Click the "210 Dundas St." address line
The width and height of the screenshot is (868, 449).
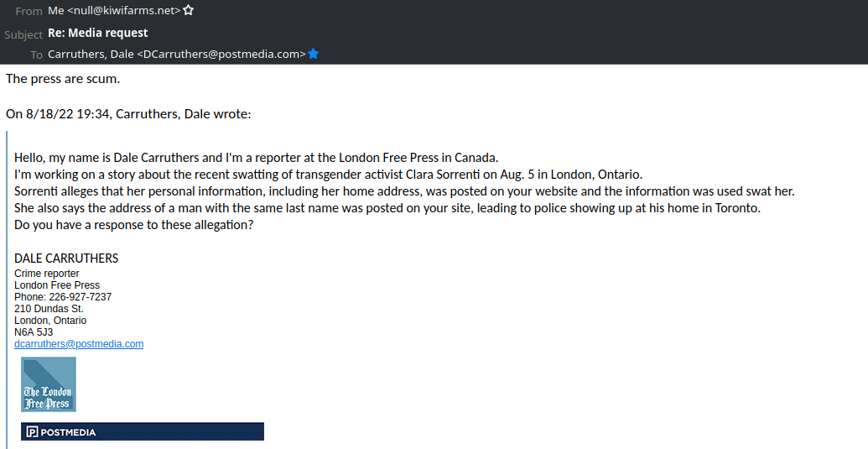click(x=49, y=309)
